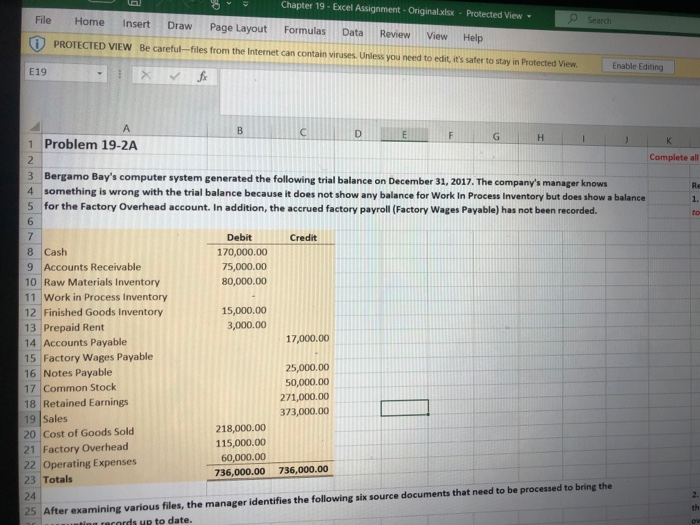Image resolution: width=700 pixels, height=525 pixels.
Task: Click the 'Factory Wages Payable' cell
Action: pos(98,357)
